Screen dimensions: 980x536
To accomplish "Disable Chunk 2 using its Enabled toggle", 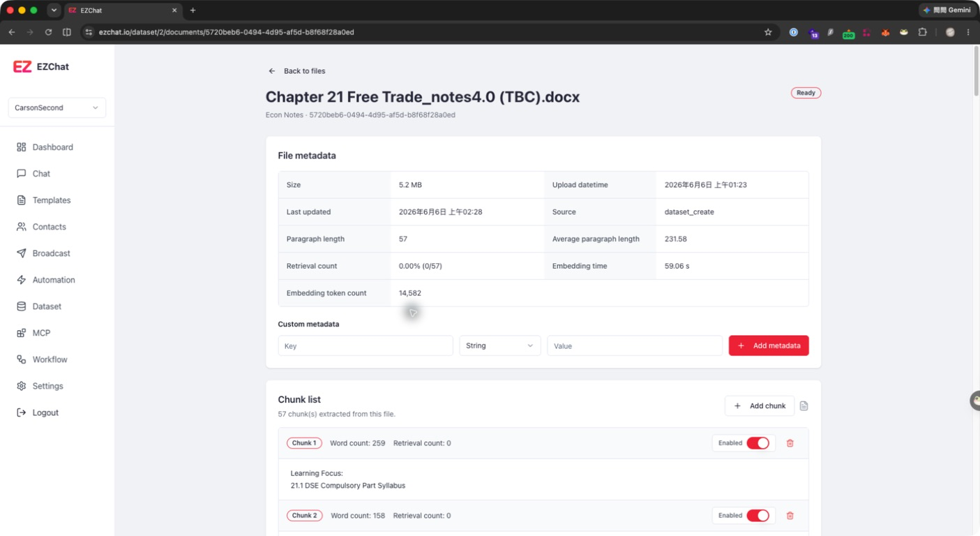I will 757,516.
